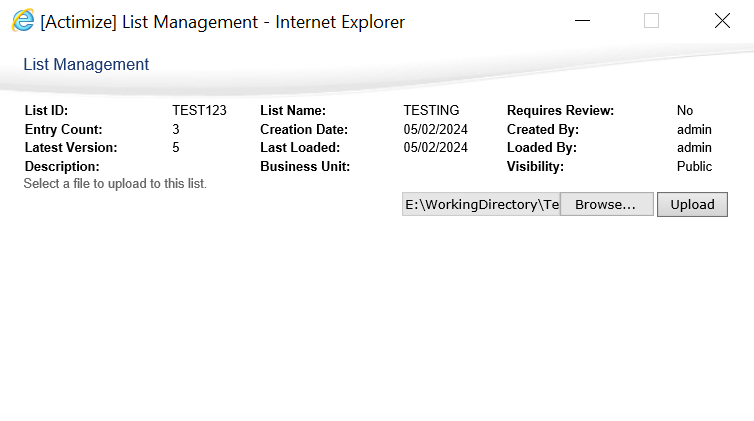Close the List Management window
754x421 pixels.
pyautogui.click(x=722, y=21)
